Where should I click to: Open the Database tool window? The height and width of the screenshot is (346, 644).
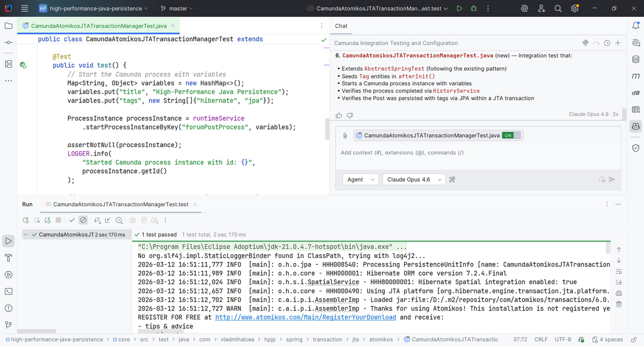[x=636, y=59]
